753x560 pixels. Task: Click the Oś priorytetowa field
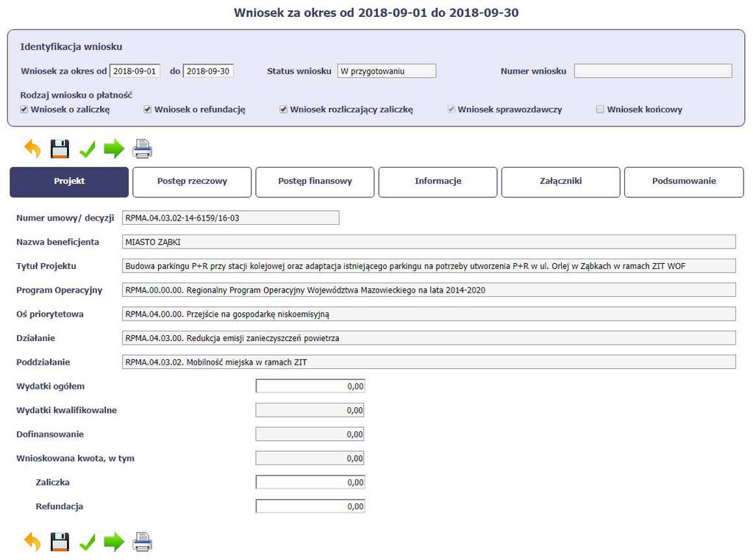coord(429,314)
